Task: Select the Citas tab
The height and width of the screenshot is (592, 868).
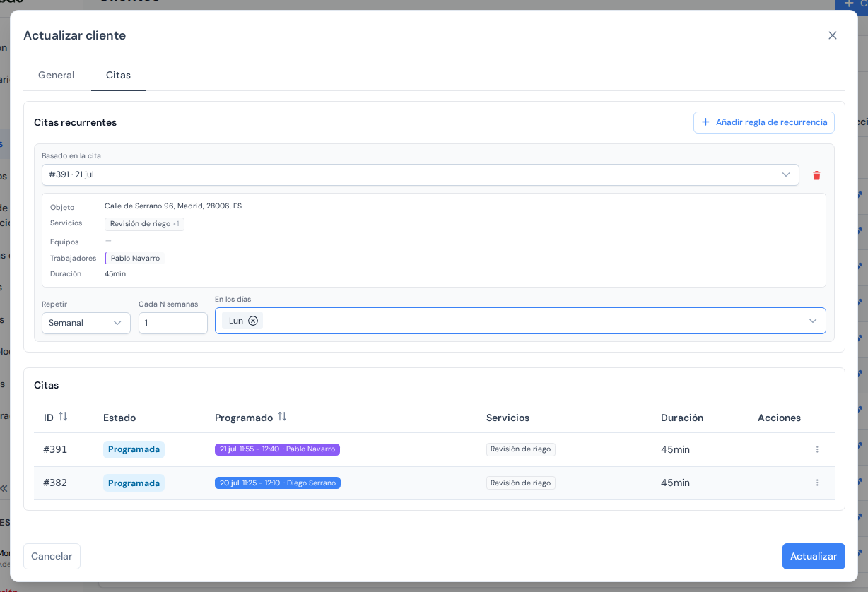Action: tap(118, 75)
